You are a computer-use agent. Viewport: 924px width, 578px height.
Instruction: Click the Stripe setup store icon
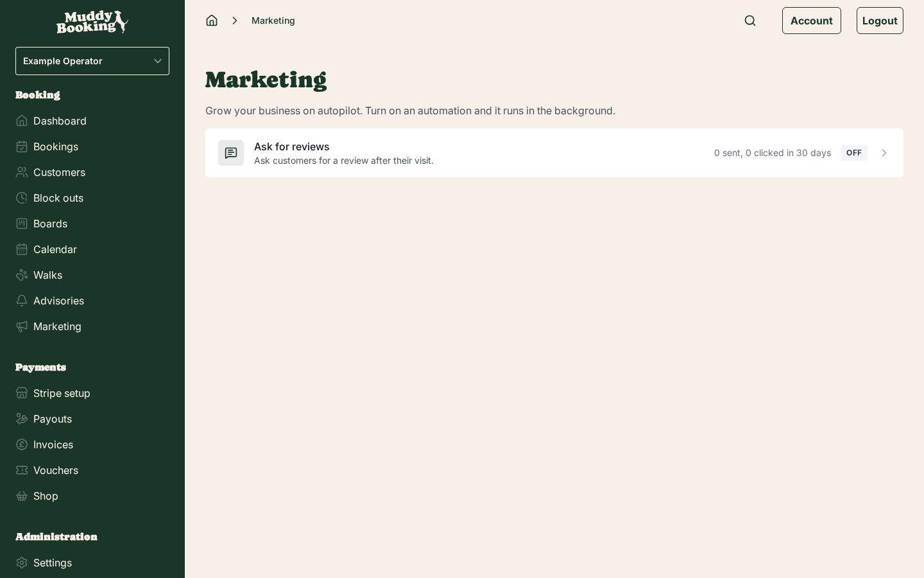point(22,393)
